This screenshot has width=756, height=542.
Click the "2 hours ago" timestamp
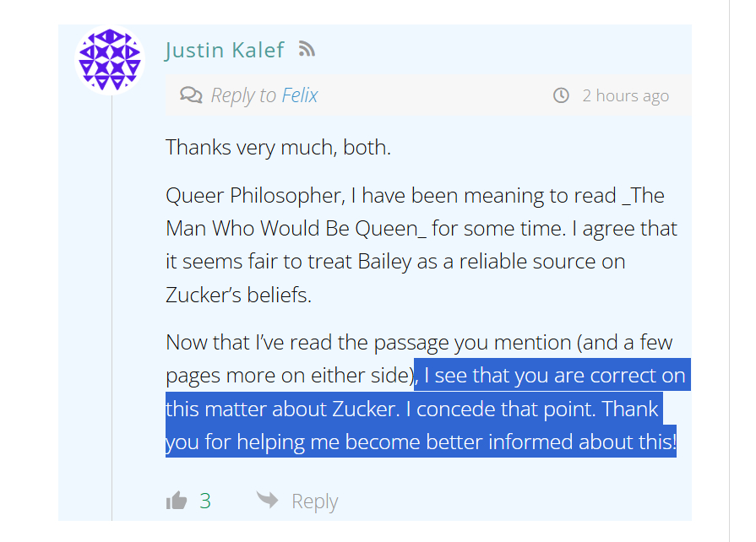pos(625,95)
